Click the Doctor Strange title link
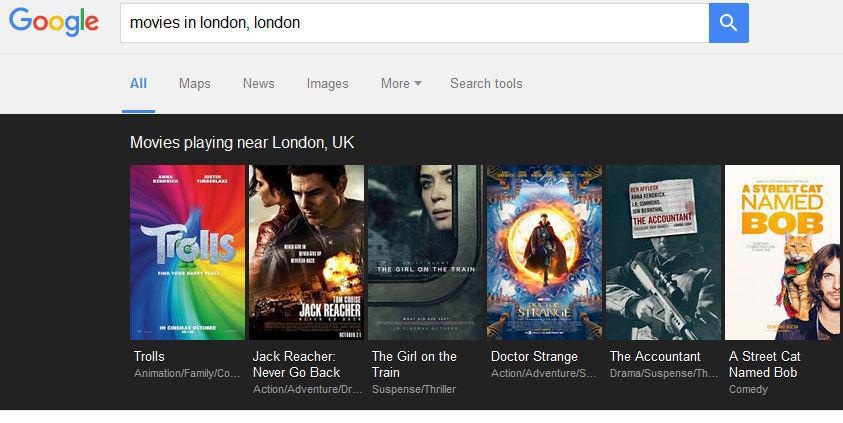Viewport: 843px width, 423px height. [534, 356]
